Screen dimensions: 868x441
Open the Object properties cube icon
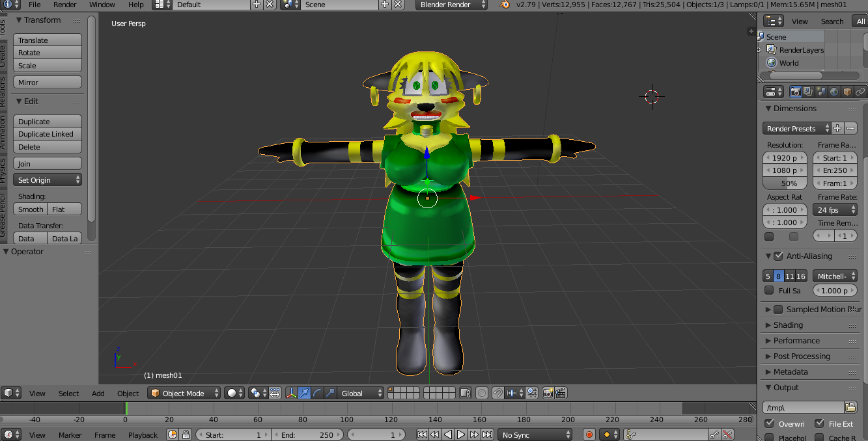847,92
